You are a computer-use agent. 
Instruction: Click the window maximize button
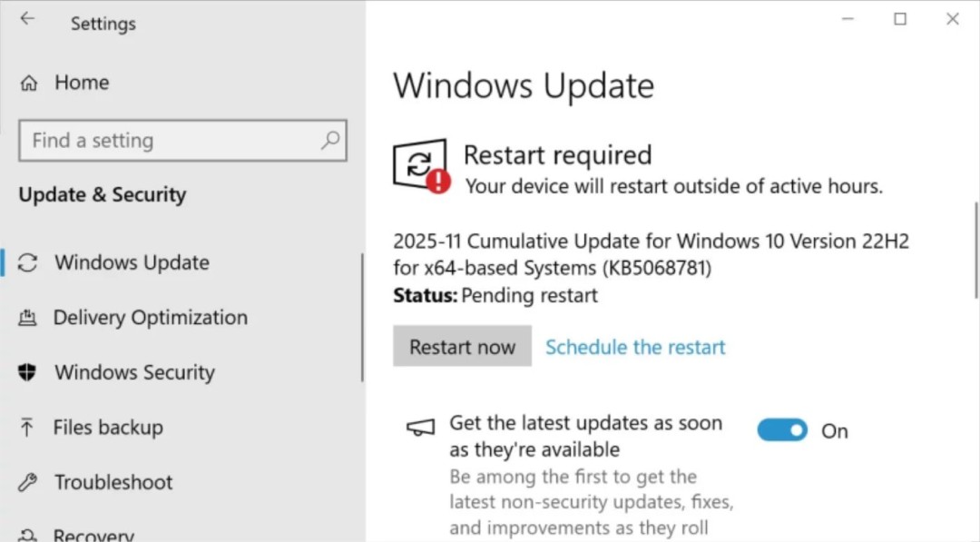[900, 18]
